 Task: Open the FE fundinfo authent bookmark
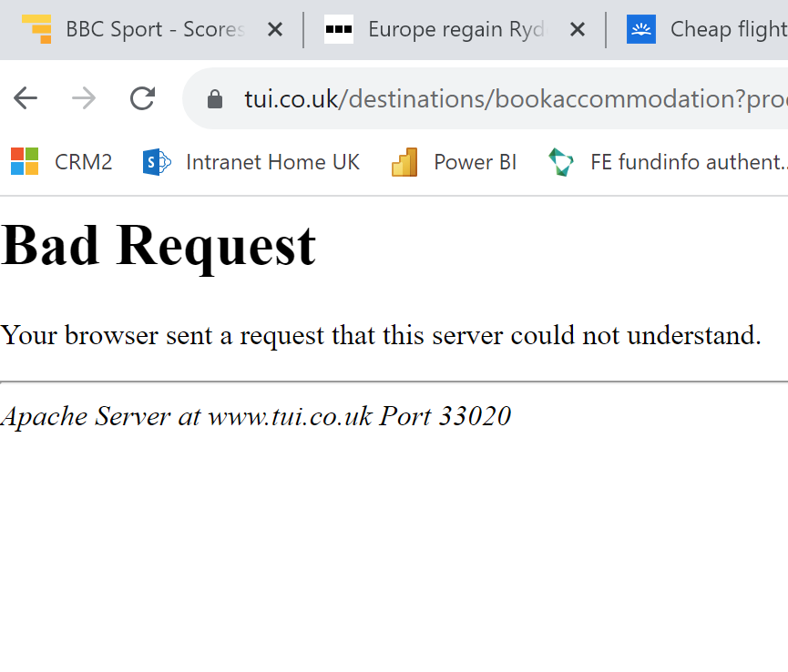pyautogui.click(x=668, y=162)
